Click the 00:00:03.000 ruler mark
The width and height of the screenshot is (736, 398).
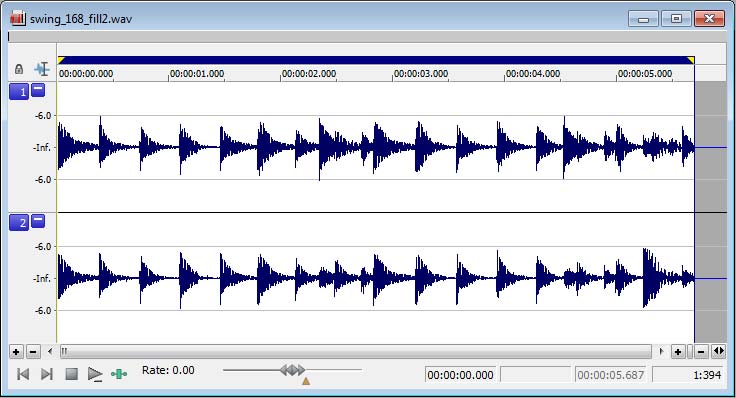click(421, 74)
